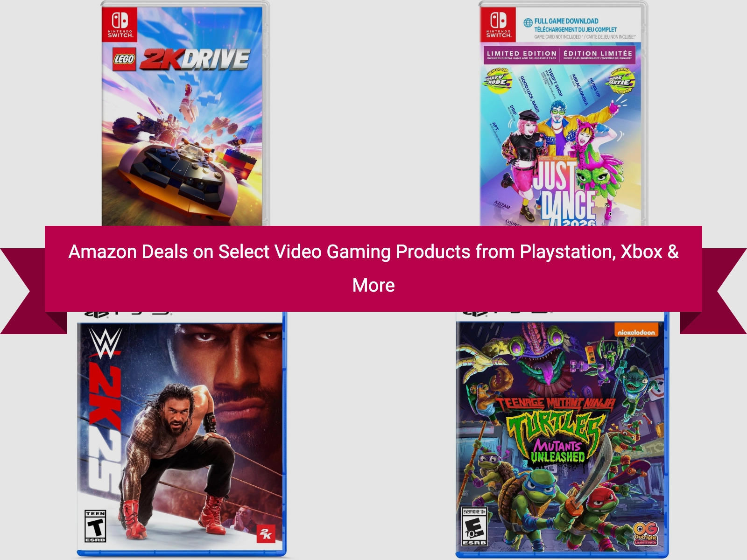The height and width of the screenshot is (560, 747).
Task: Click the Outright Games logo
Action: (x=646, y=534)
